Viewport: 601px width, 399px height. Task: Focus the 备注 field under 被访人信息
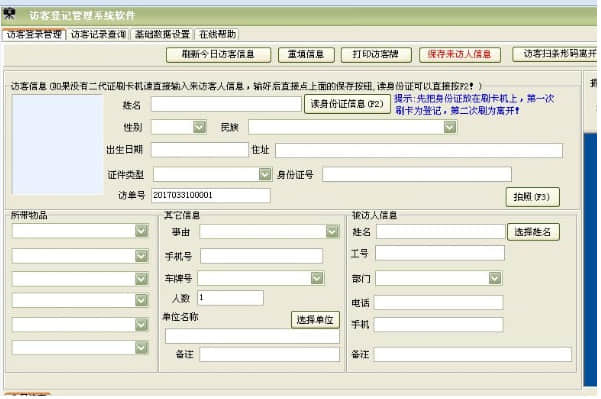tap(473, 355)
